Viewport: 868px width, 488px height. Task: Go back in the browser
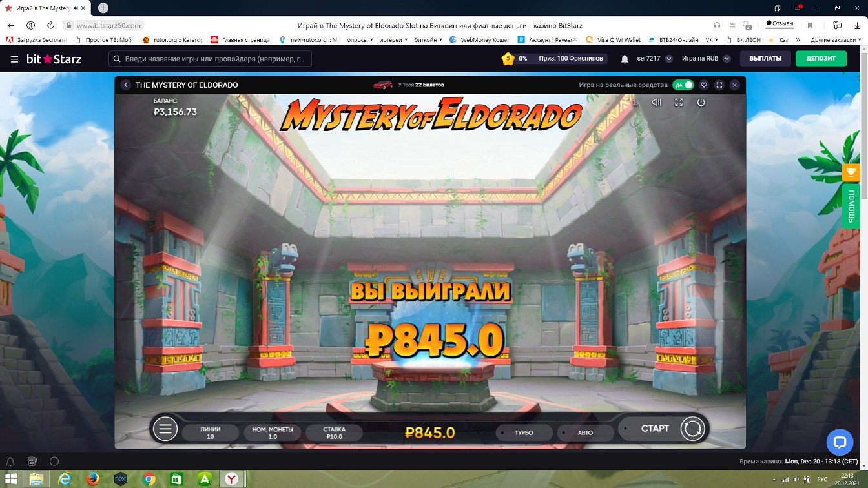(10, 25)
